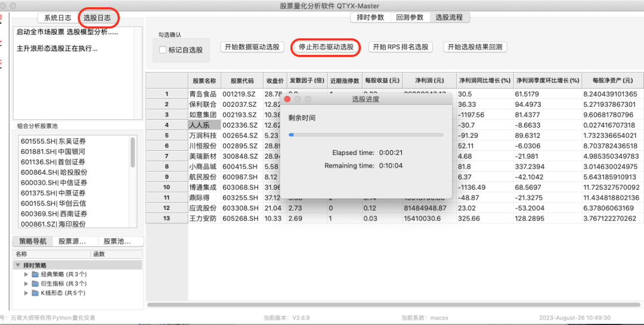Enable the 标记自选股 checkbox
The height and width of the screenshot is (325, 644).
click(x=163, y=50)
